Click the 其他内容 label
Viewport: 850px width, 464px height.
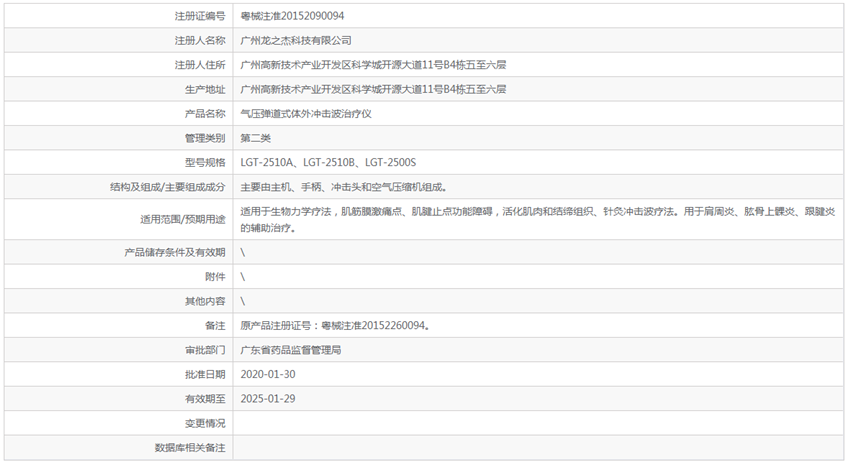pos(204,301)
